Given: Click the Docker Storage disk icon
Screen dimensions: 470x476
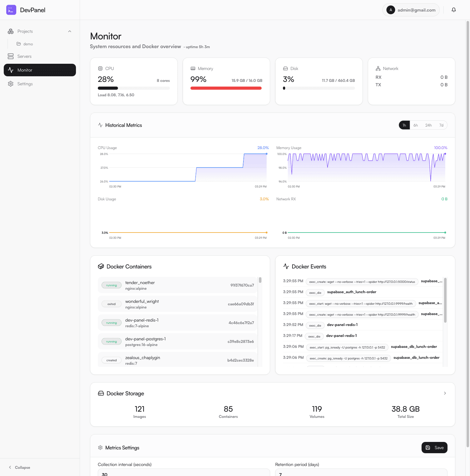Looking at the screenshot, I should click(x=101, y=393).
